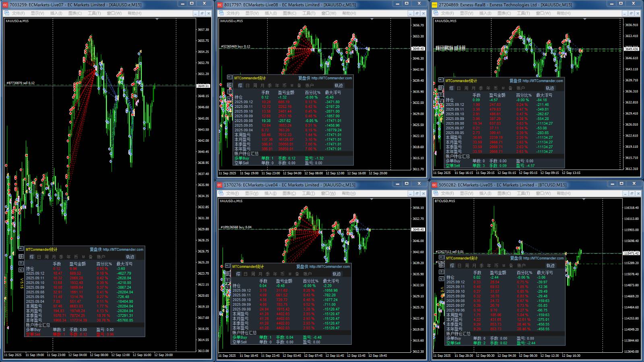Image resolution: width=644 pixels, height=362 pixels.
Task: Click the EC logo in the 1570276 title bar
Action: point(220,185)
